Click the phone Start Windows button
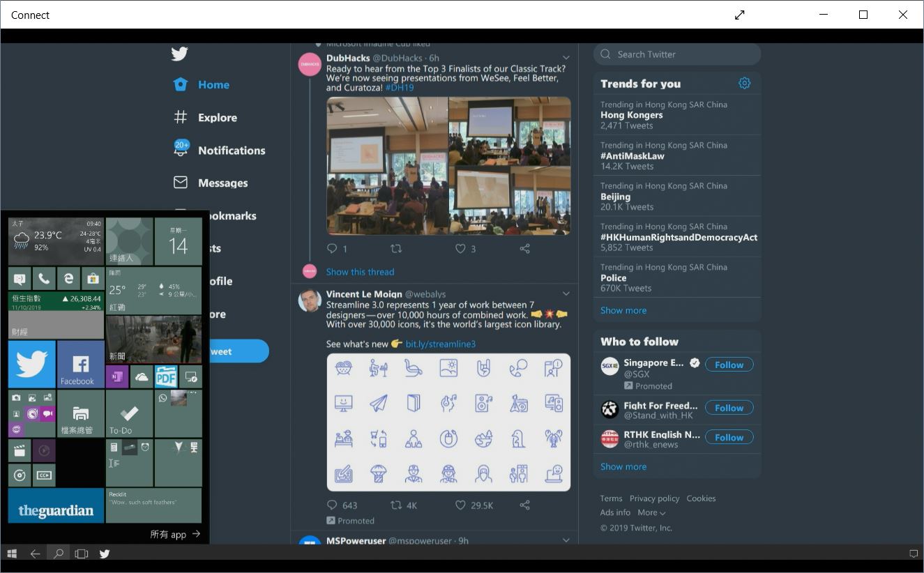This screenshot has width=924, height=573. click(x=12, y=553)
